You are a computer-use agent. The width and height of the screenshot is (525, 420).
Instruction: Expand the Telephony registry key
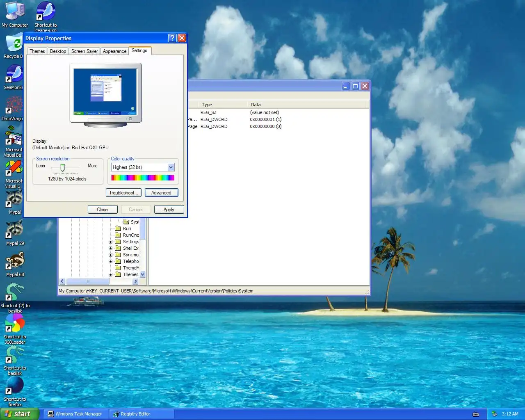tap(110, 261)
